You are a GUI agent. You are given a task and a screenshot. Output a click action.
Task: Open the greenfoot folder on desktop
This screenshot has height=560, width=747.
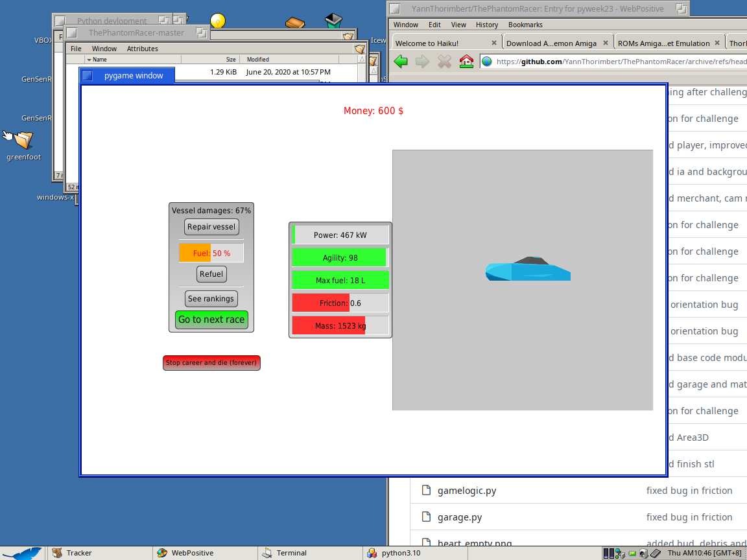(23, 141)
